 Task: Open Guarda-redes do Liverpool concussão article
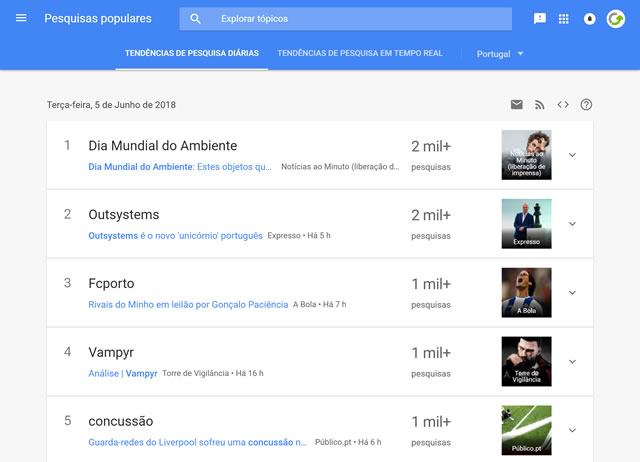click(x=197, y=442)
